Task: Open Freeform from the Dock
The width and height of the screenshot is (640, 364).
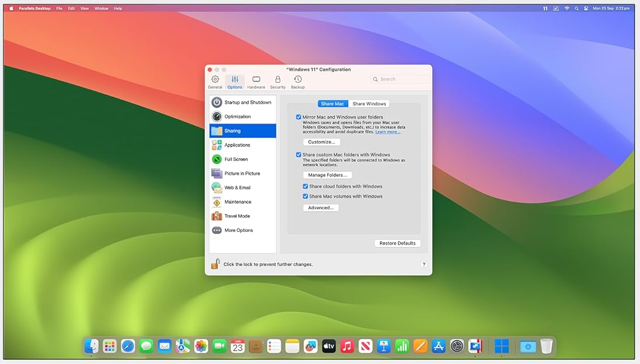Action: (x=310, y=346)
